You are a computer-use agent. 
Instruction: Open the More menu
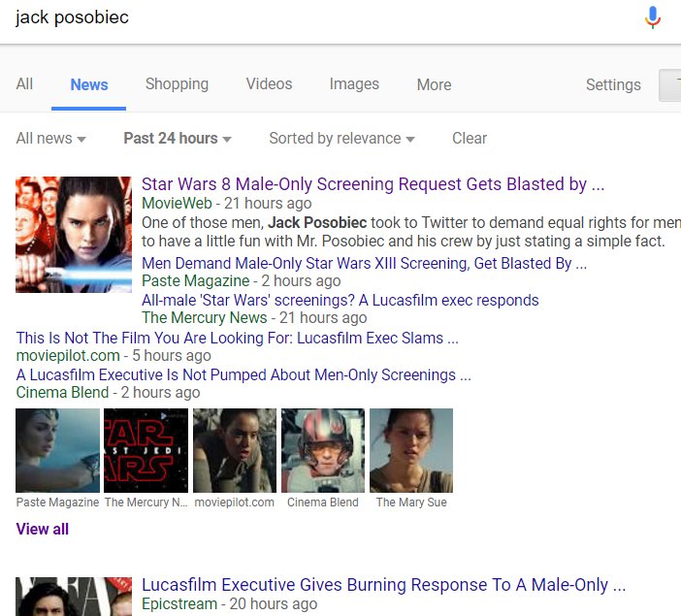[x=434, y=84]
